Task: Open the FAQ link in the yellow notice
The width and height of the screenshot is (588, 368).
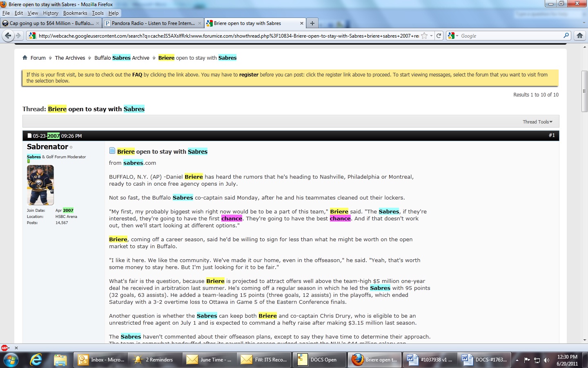Action: pyautogui.click(x=137, y=75)
